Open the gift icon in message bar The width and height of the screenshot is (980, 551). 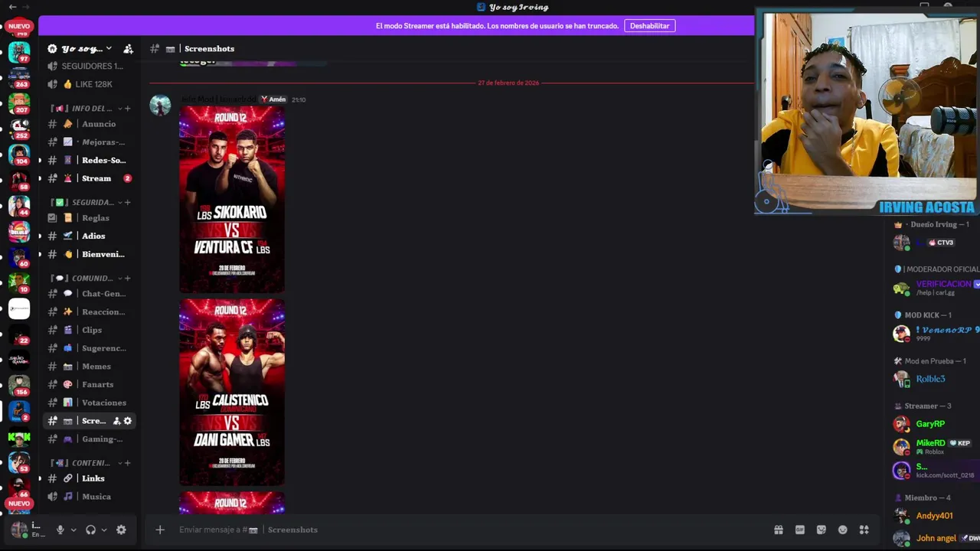tap(779, 530)
